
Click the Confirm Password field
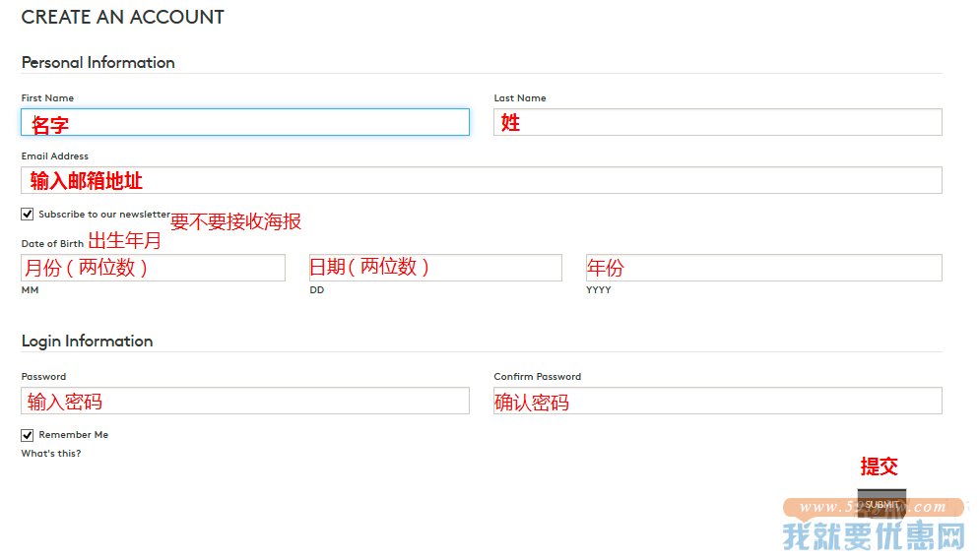[x=717, y=401]
